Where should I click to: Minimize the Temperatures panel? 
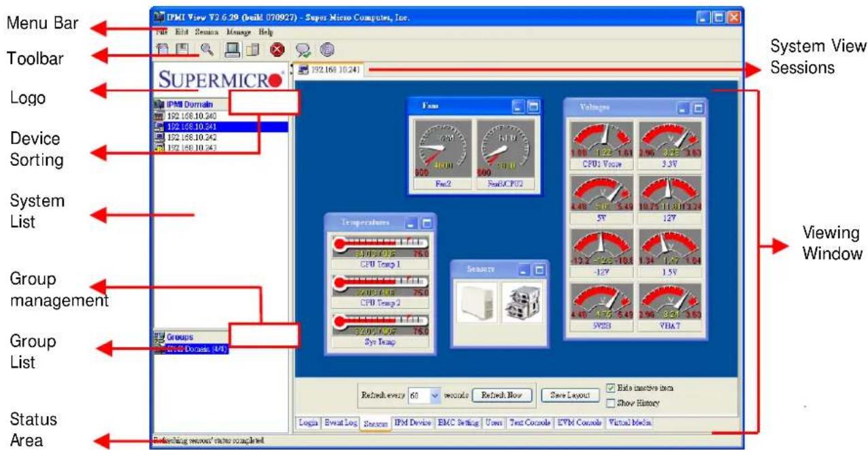click(x=412, y=222)
